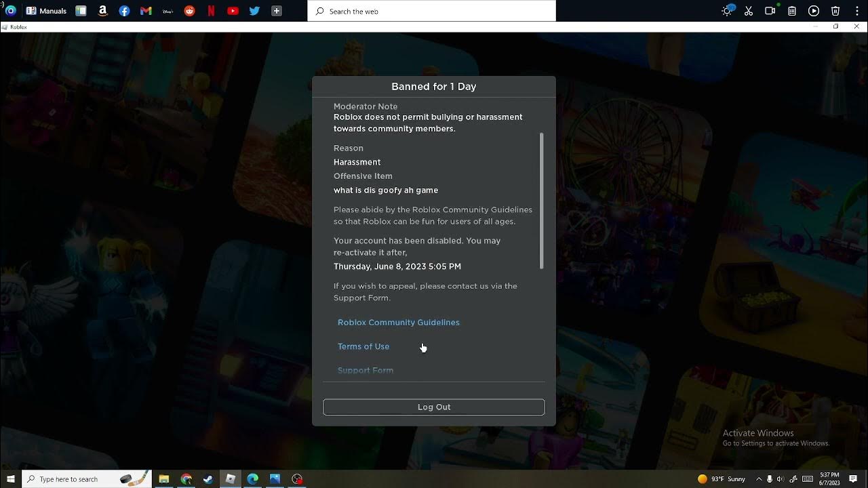Open the three-dot more options menu

coord(857,11)
